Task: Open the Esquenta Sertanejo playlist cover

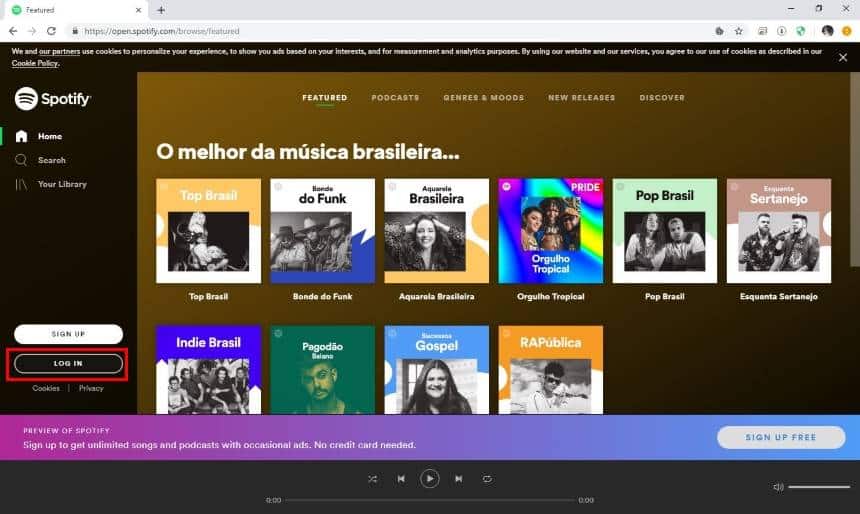Action: (779, 231)
